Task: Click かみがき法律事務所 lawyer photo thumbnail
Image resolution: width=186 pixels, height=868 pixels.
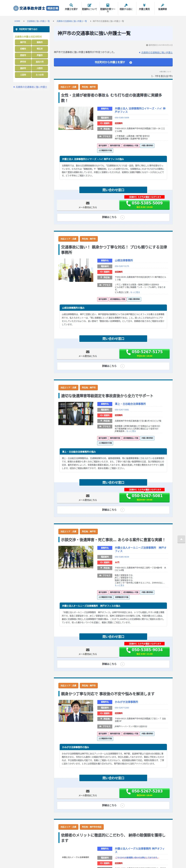Action: [76, 711]
